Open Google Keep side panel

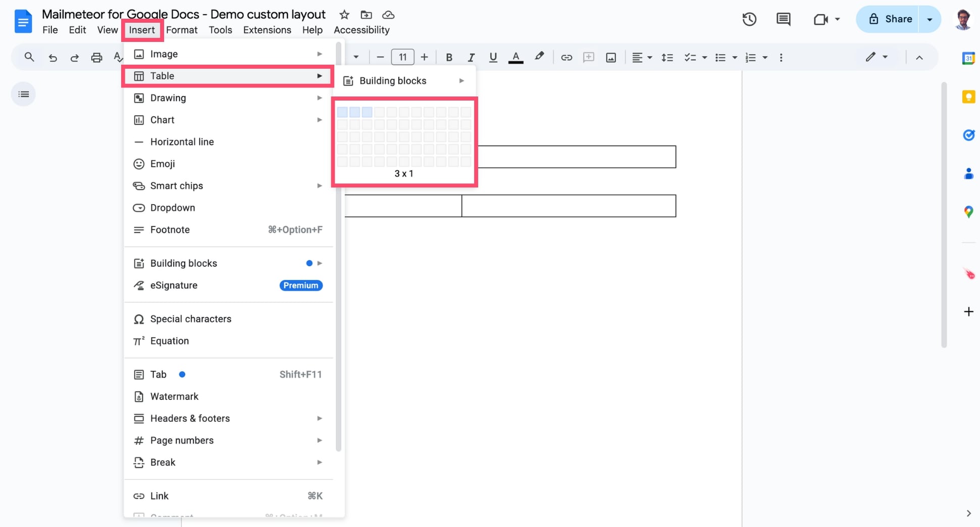point(968,97)
